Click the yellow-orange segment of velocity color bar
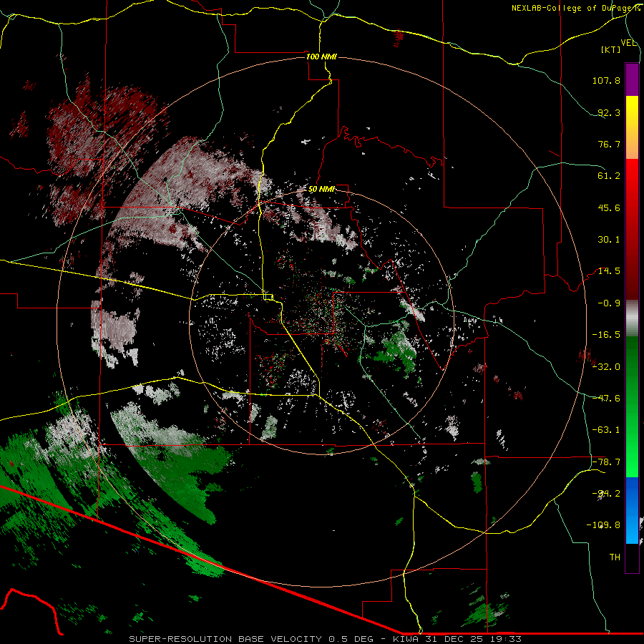Screen dimensions: 644x644 coord(632,127)
